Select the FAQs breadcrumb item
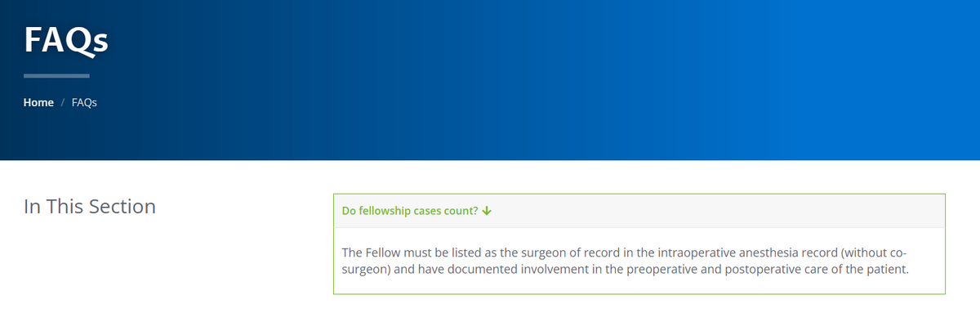This screenshot has height=313, width=980. [84, 103]
